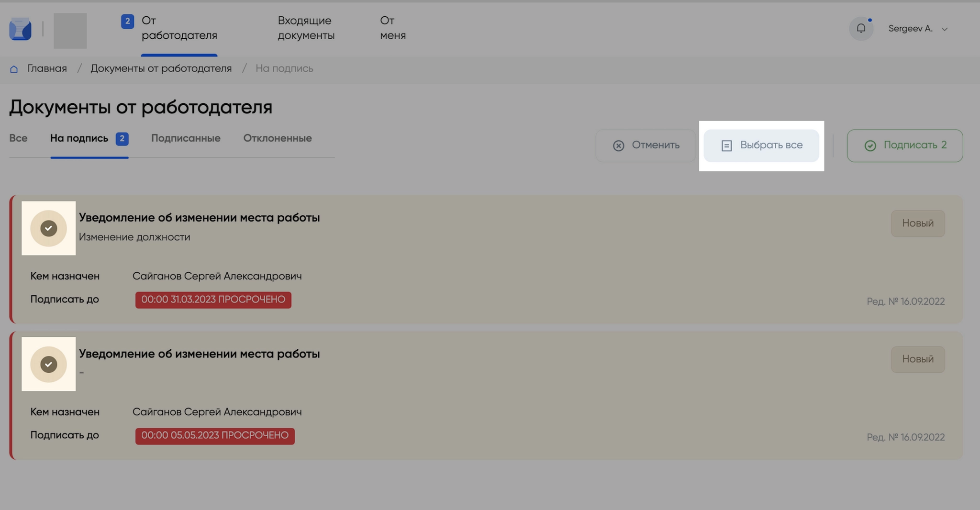Screen dimensions: 980x510
Task: Click the 'Выбрать все' button
Action: (761, 145)
